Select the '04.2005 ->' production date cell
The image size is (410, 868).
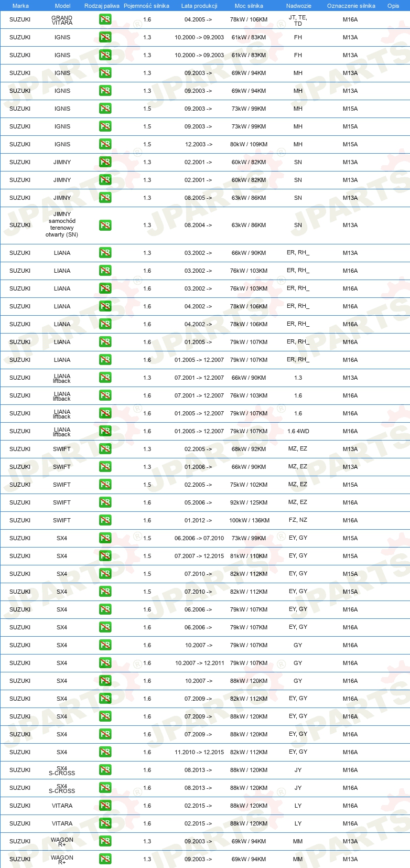click(198, 19)
